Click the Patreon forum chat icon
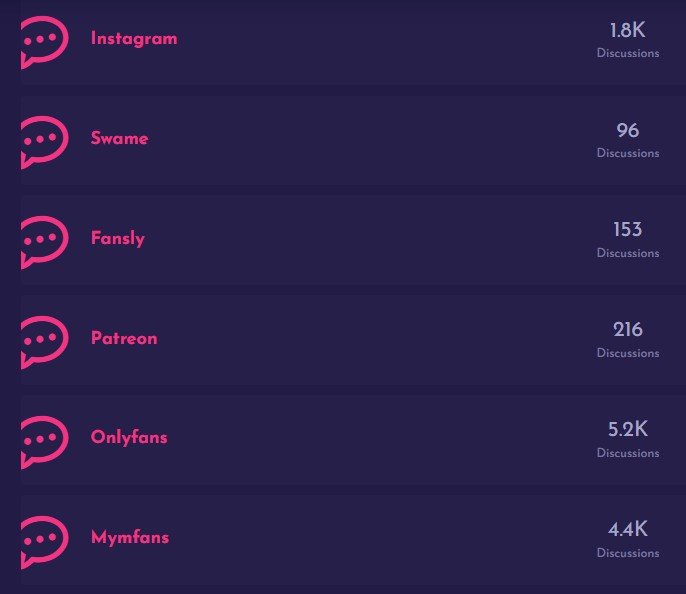The height and width of the screenshot is (594, 686). point(44,341)
